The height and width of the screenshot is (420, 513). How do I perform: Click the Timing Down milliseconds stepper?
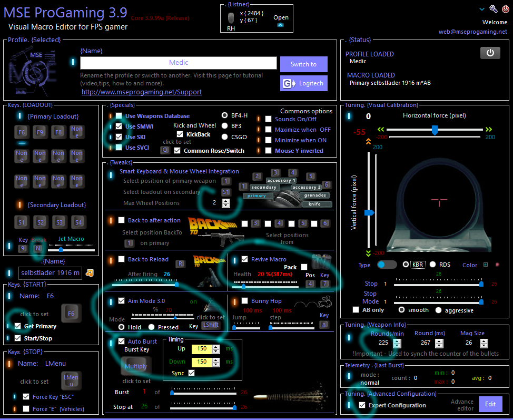tap(216, 362)
